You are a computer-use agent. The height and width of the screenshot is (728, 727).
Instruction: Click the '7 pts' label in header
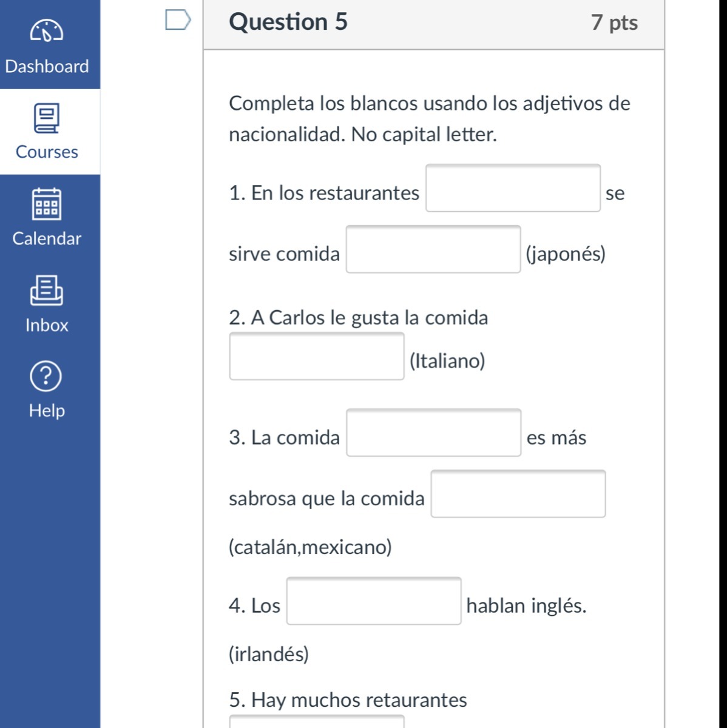click(614, 22)
